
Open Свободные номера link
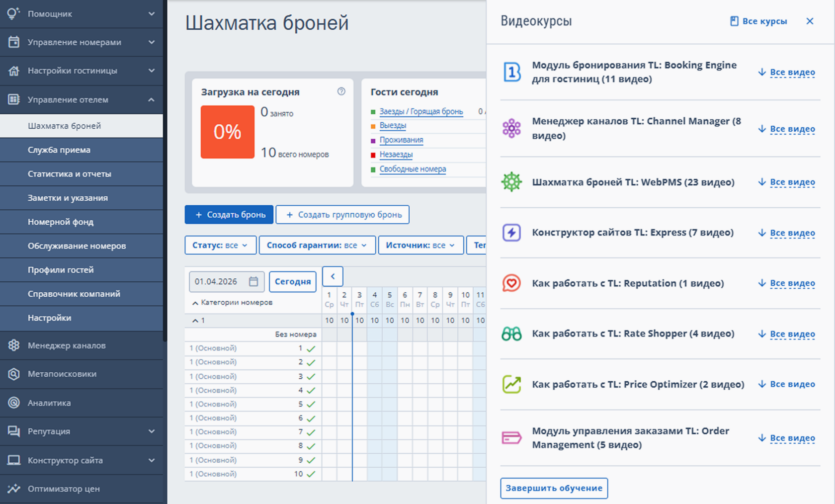point(413,169)
